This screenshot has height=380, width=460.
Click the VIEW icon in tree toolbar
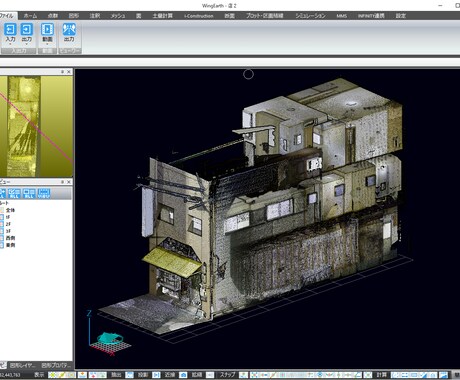click(44, 193)
